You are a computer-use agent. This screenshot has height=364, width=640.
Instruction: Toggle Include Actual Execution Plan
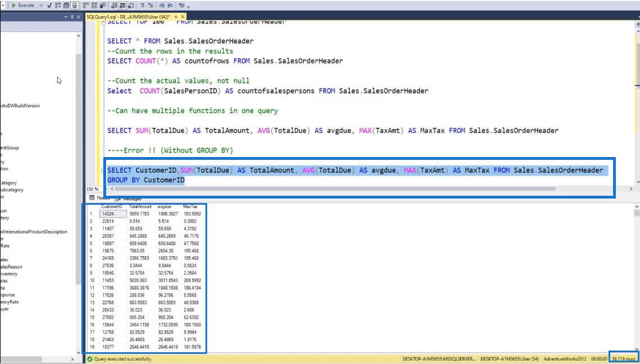click(x=86, y=5)
